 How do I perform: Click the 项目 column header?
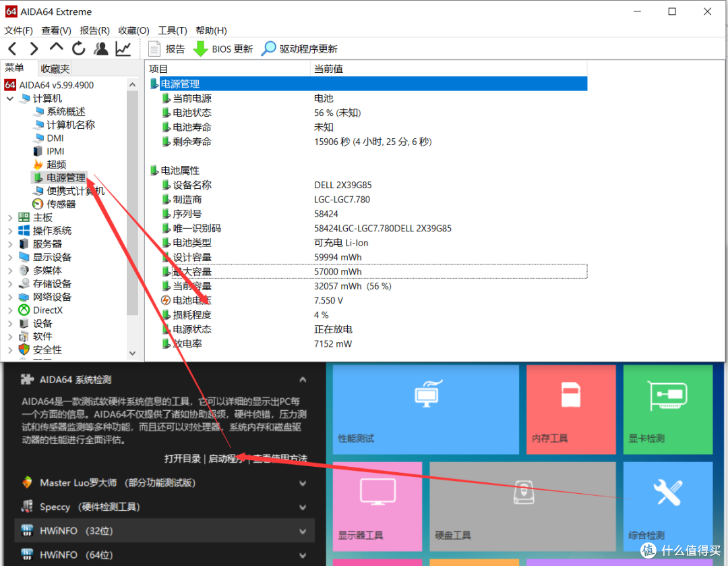(228, 69)
